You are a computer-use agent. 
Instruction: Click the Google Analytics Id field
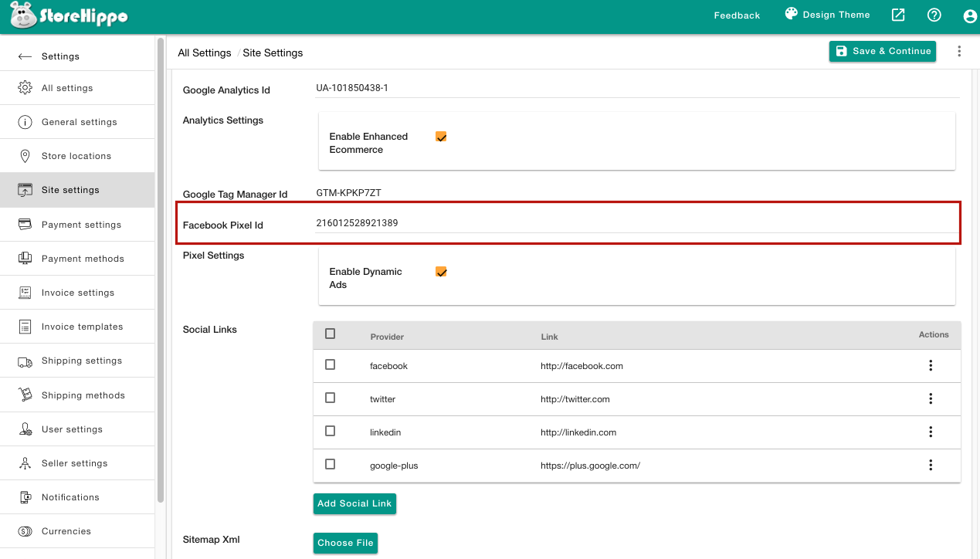tap(638, 88)
